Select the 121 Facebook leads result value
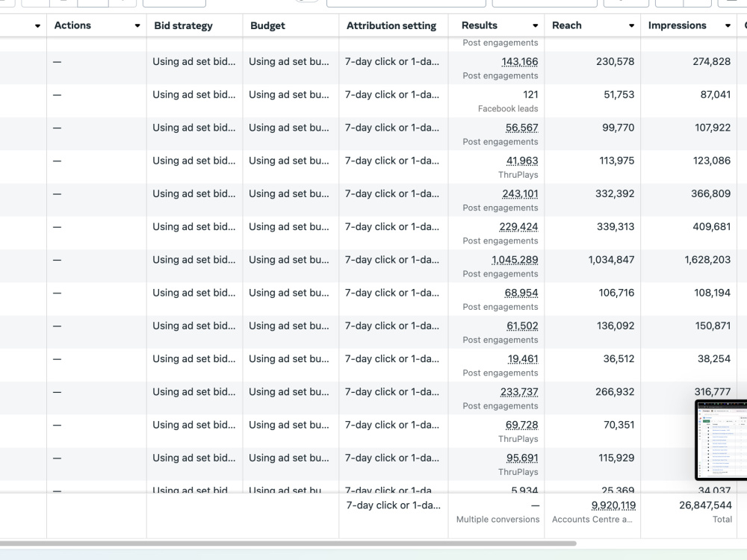The height and width of the screenshot is (560, 747). [x=530, y=95]
